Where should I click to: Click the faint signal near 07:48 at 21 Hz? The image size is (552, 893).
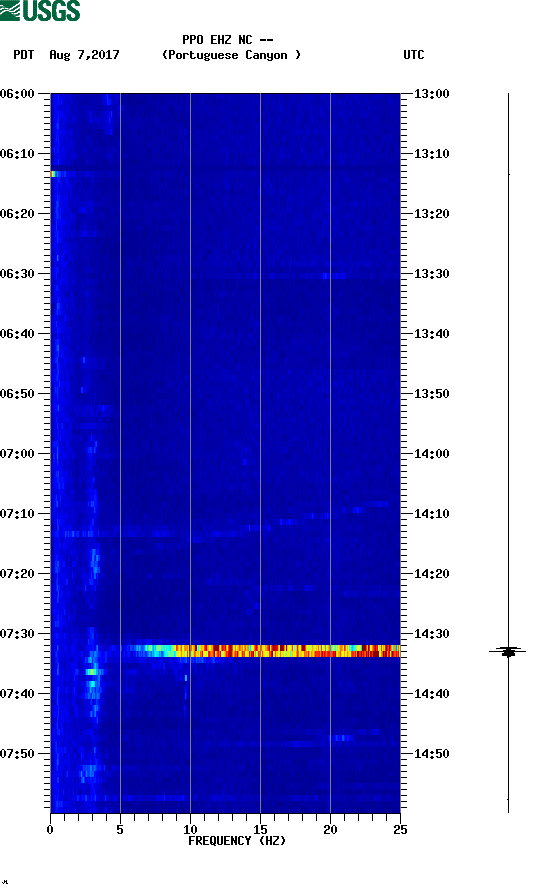pyautogui.click(x=342, y=738)
